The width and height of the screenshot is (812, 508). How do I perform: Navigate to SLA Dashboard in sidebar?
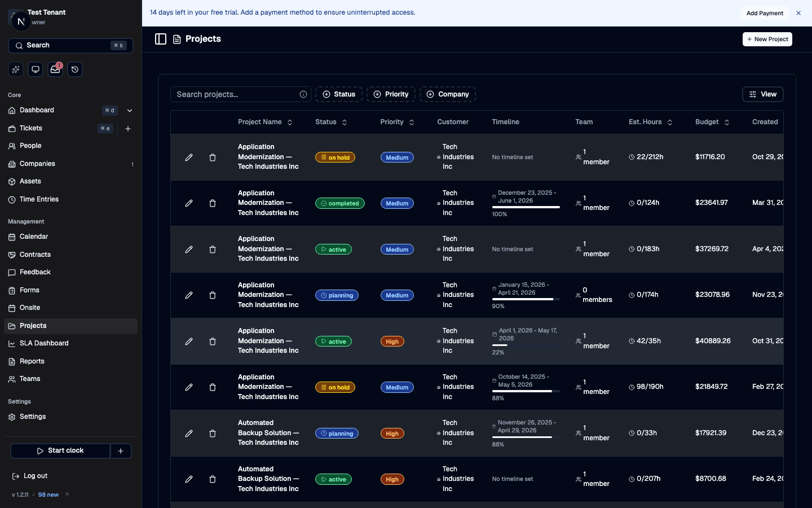44,343
